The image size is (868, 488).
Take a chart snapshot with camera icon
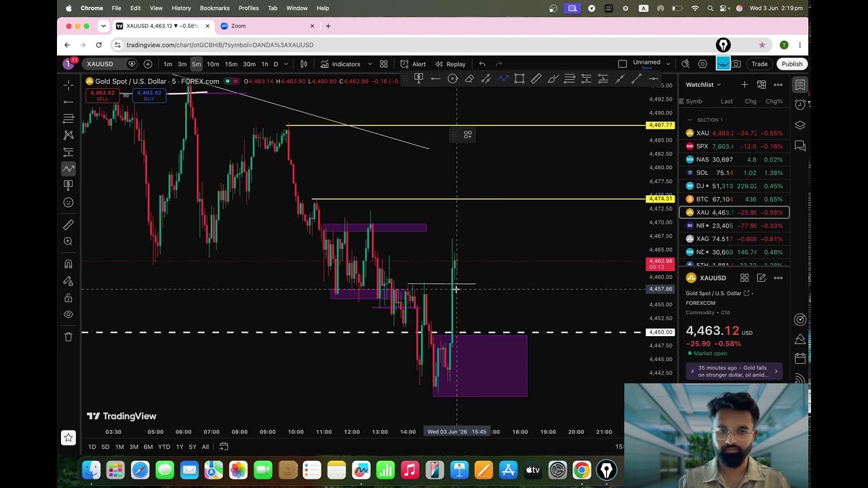(736, 64)
